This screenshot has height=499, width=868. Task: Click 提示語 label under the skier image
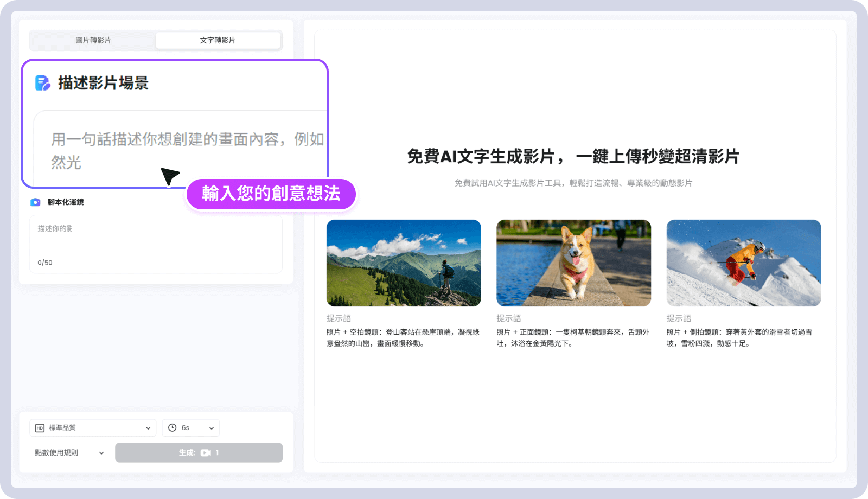click(x=679, y=318)
